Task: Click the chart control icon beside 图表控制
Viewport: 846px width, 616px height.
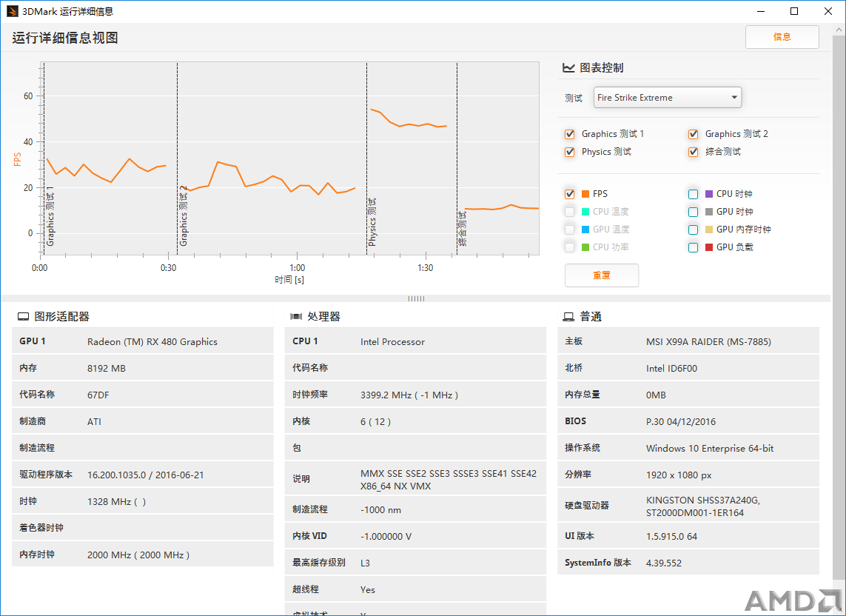Action: [x=568, y=68]
